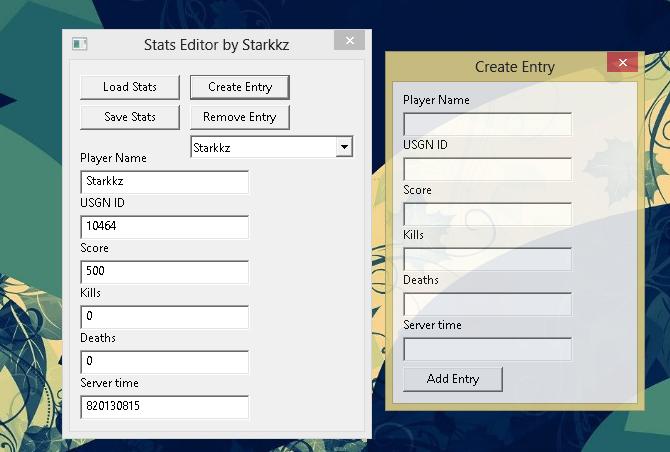The width and height of the screenshot is (670, 452).
Task: Focus Deaths field in Stats Editor
Action: point(165,361)
